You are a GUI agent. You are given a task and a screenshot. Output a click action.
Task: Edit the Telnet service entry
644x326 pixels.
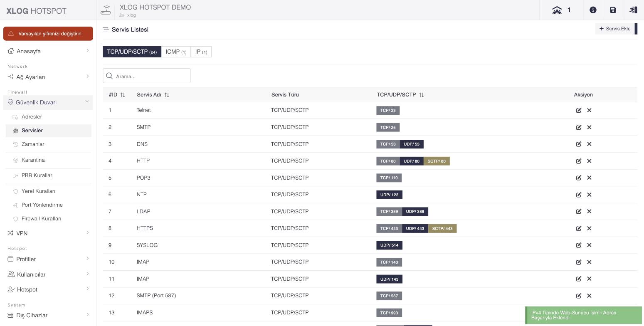point(578,110)
